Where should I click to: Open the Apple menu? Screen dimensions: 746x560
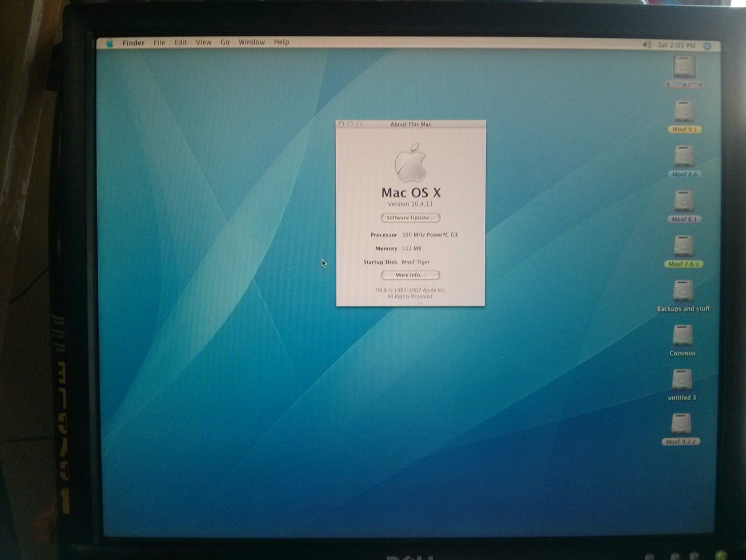110,43
